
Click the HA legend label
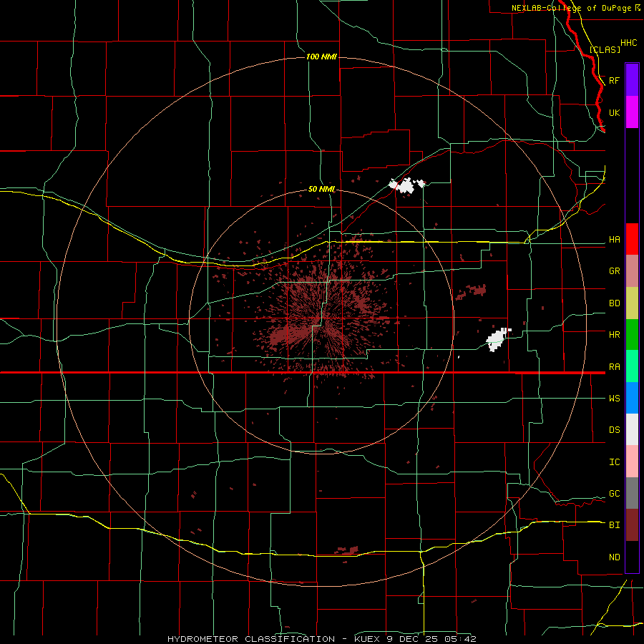coord(614,240)
